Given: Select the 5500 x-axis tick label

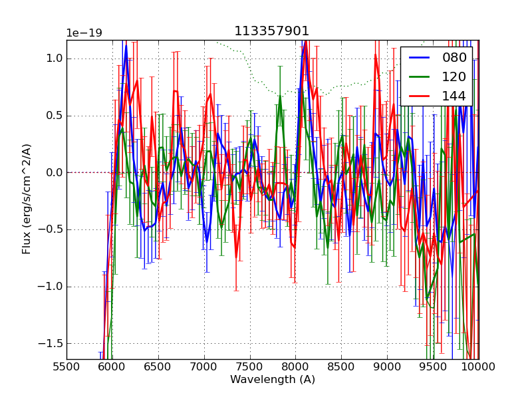Looking at the screenshot, I should coord(66,366).
